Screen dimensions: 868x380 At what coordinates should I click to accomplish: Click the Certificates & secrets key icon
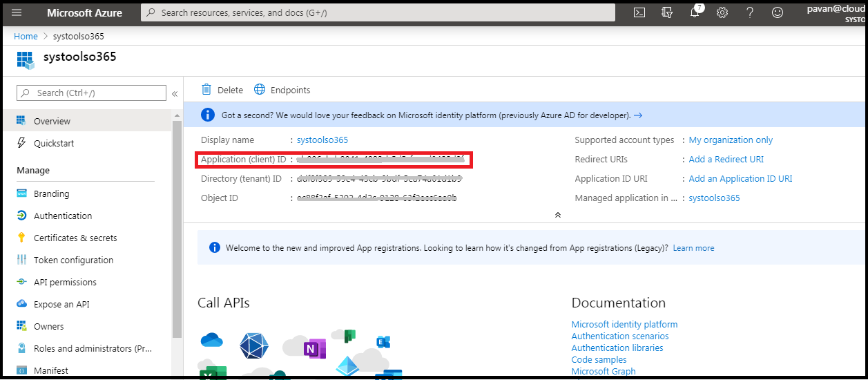pos(21,238)
